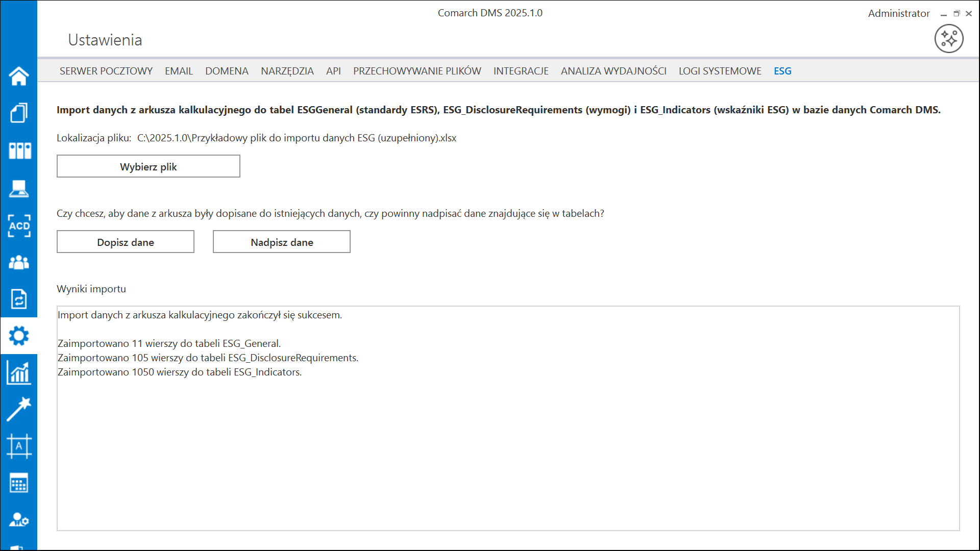
Task: Close the Comarch DMS window
Action: (969, 14)
